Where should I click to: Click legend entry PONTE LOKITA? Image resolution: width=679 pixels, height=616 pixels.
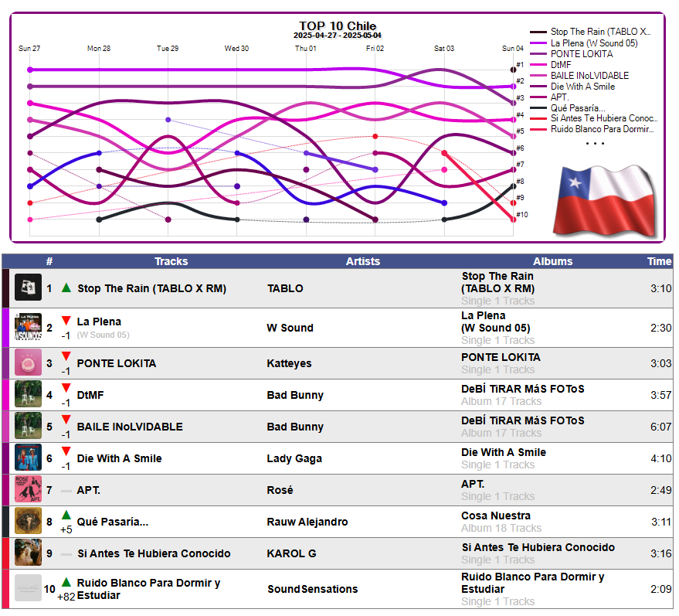pyautogui.click(x=582, y=54)
